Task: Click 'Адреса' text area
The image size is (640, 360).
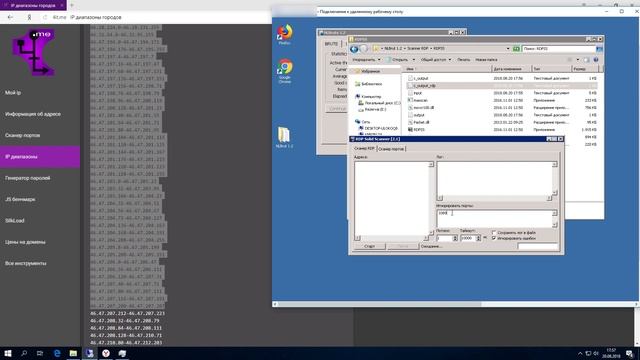Action: point(391,198)
